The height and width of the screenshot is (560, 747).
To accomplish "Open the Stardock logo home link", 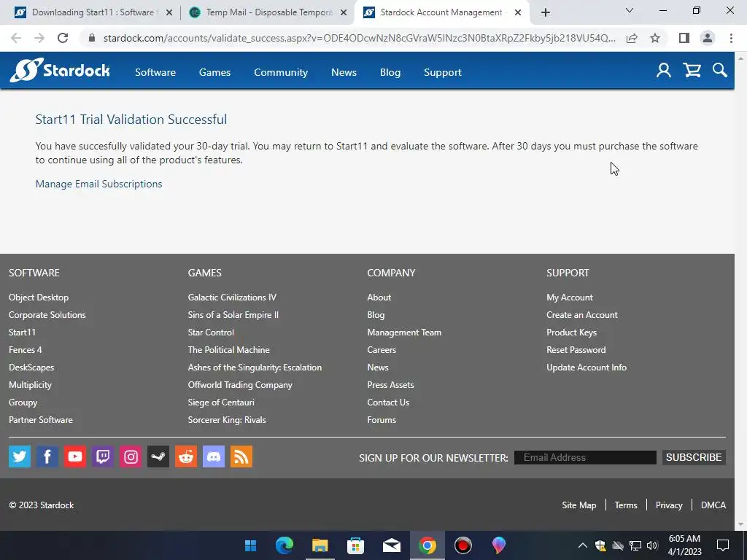I will click(60, 71).
